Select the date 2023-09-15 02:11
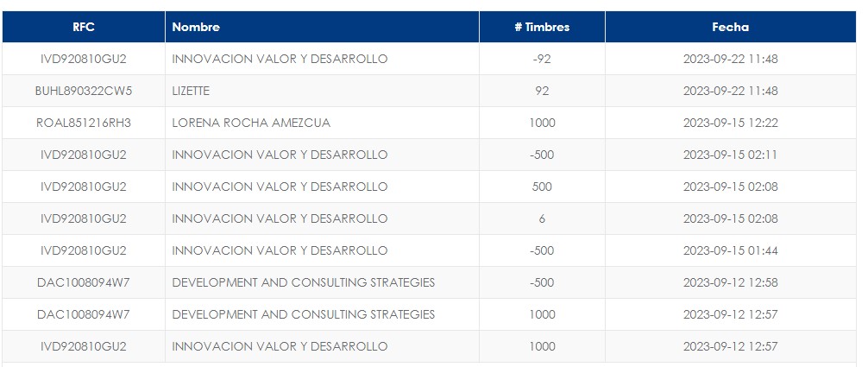Viewport: 868px width, 367px height. coord(730,155)
